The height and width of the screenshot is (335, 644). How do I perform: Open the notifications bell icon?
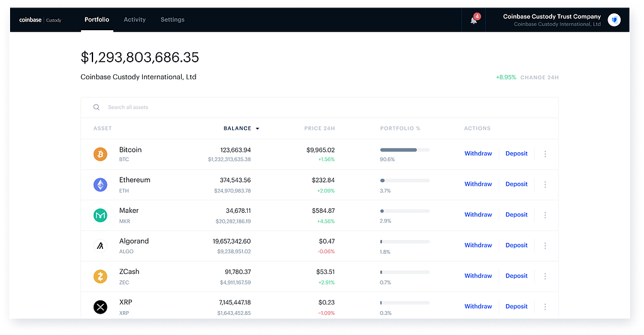(x=474, y=20)
